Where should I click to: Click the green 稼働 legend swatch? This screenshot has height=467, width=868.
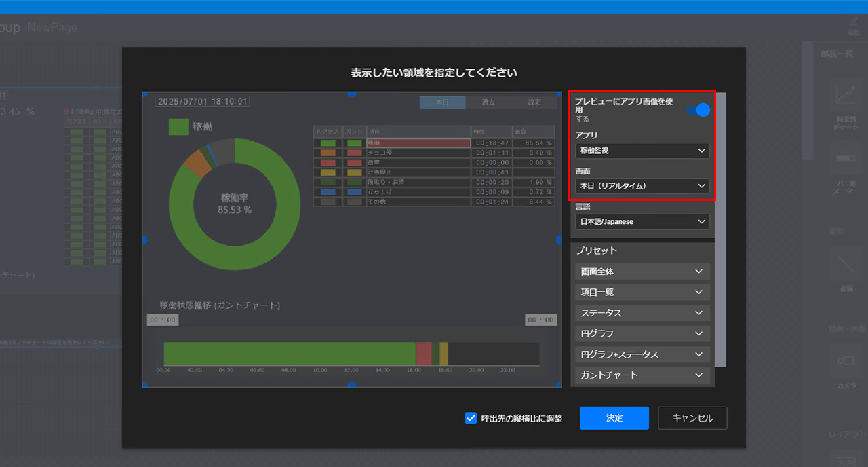(178, 127)
